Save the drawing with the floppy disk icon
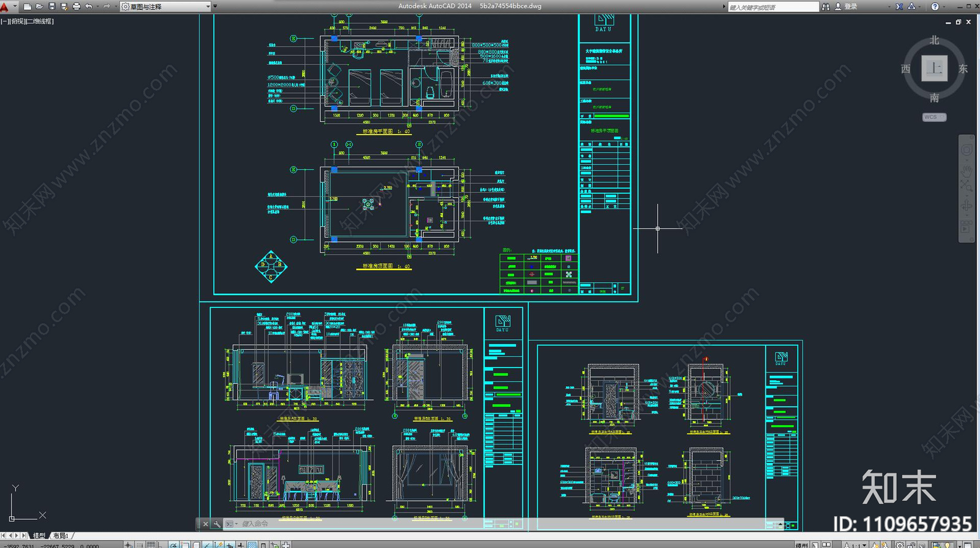This screenshot has height=548, width=980. point(52,7)
